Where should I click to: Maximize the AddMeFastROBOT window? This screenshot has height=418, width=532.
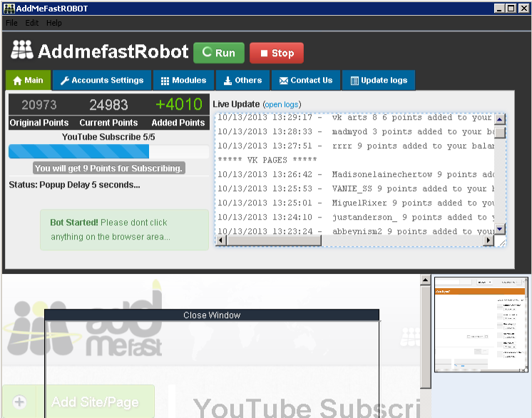coord(511,9)
